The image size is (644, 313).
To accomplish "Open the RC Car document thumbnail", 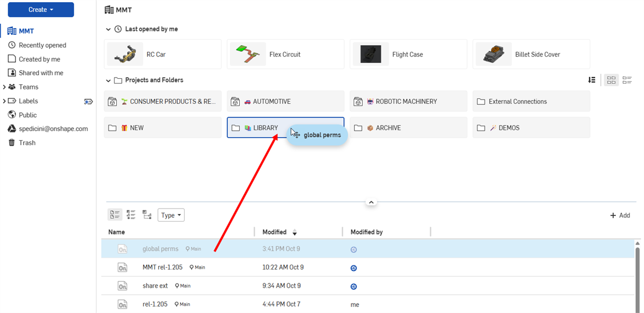I will click(x=125, y=54).
